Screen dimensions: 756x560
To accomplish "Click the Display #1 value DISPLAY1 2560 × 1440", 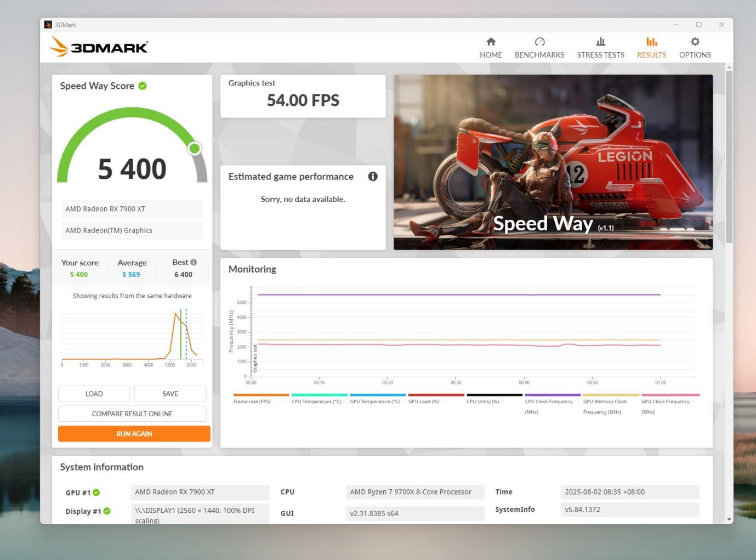I will point(200,513).
